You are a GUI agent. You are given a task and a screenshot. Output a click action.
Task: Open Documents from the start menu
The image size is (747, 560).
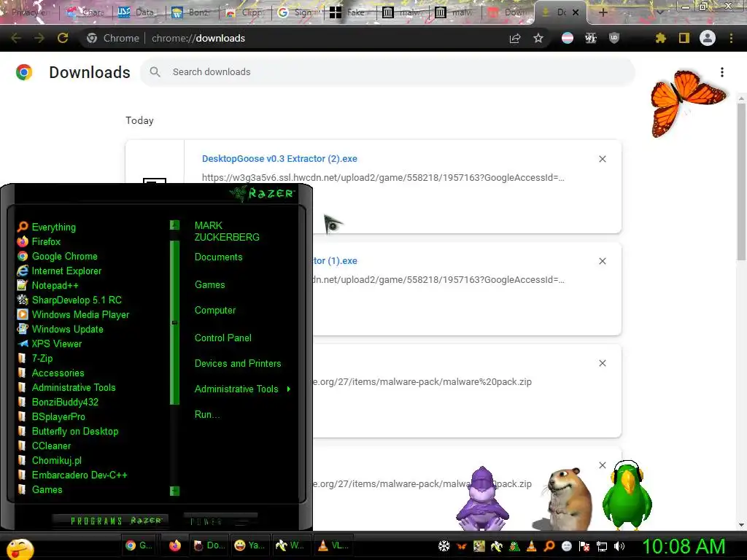click(x=219, y=257)
